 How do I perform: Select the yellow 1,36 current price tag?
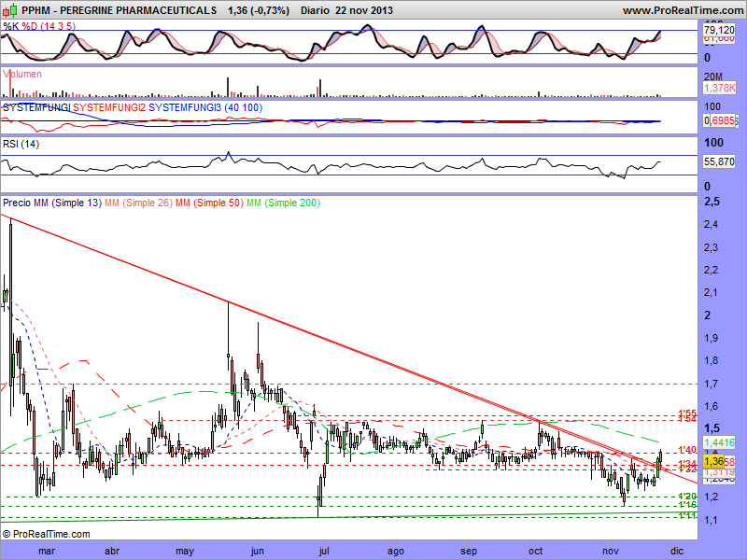(713, 461)
